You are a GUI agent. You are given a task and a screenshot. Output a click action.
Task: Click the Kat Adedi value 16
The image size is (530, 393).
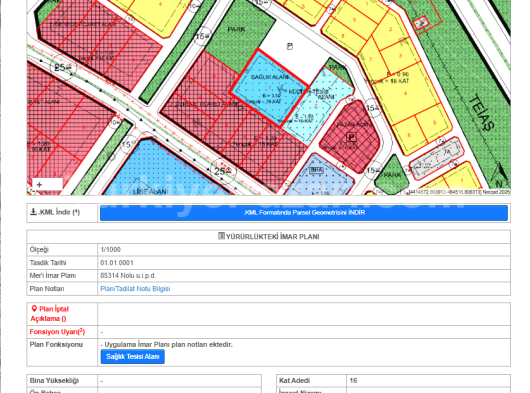353,380
